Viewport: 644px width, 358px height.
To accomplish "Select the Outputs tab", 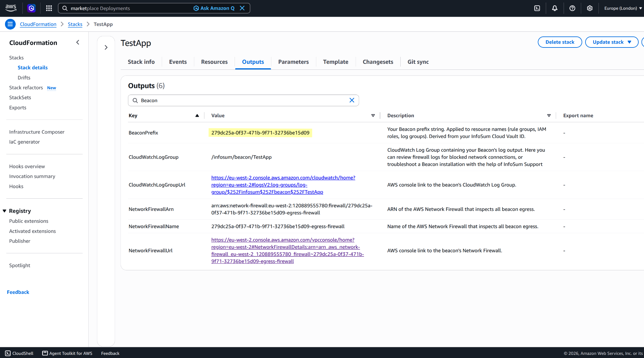I will 253,62.
